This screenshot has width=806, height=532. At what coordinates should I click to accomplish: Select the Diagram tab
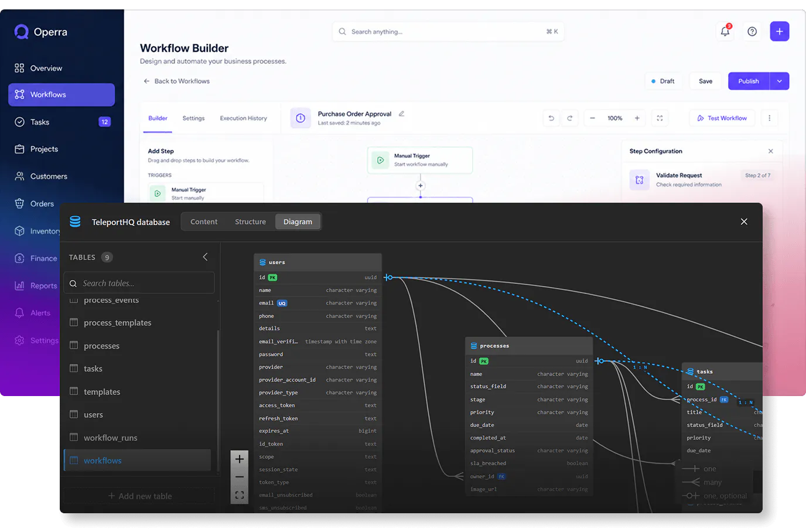coord(298,221)
